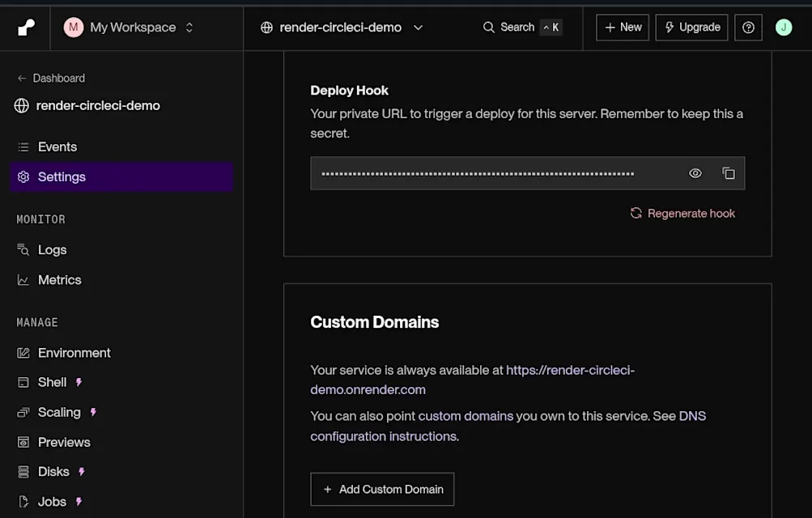Open the Environment settings icon
This screenshot has height=518, width=812.
click(x=23, y=352)
